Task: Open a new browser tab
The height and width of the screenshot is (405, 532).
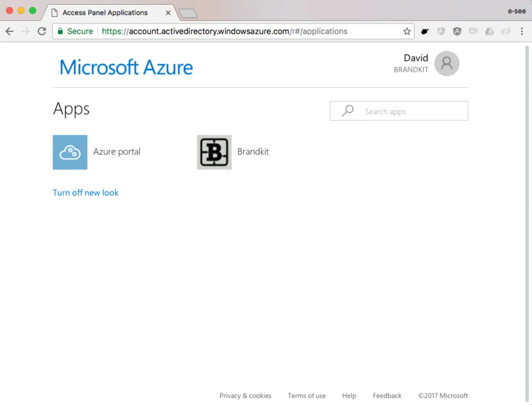Action: pyautogui.click(x=188, y=13)
